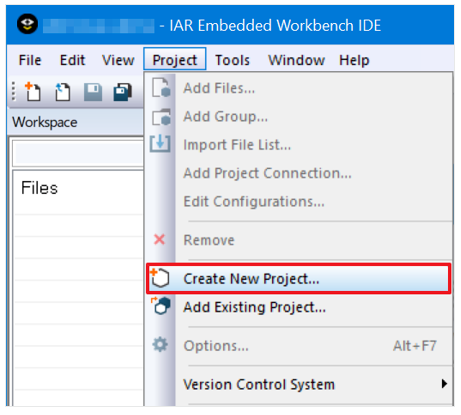461x415 pixels.
Task: Click the Create New Project hexagon icon
Action: [160, 278]
